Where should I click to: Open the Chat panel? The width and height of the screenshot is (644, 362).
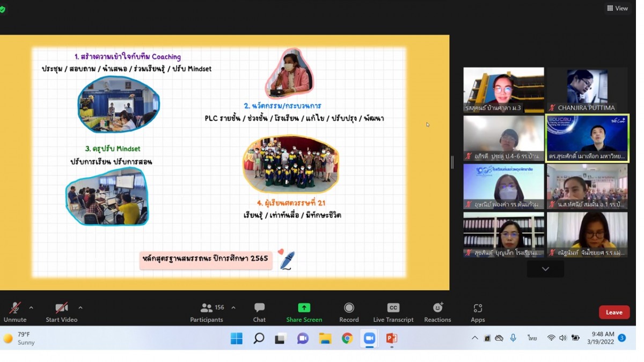(x=259, y=312)
